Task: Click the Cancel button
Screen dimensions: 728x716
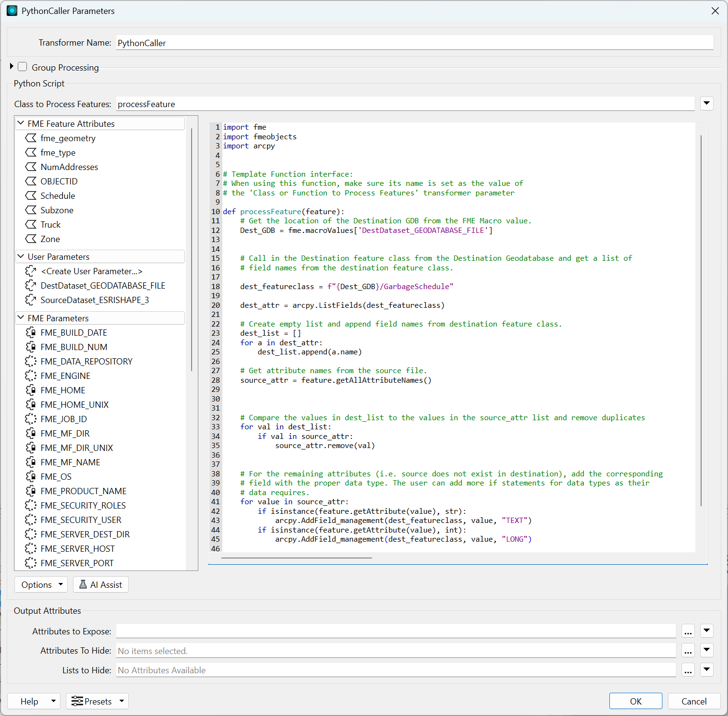Action: click(693, 701)
